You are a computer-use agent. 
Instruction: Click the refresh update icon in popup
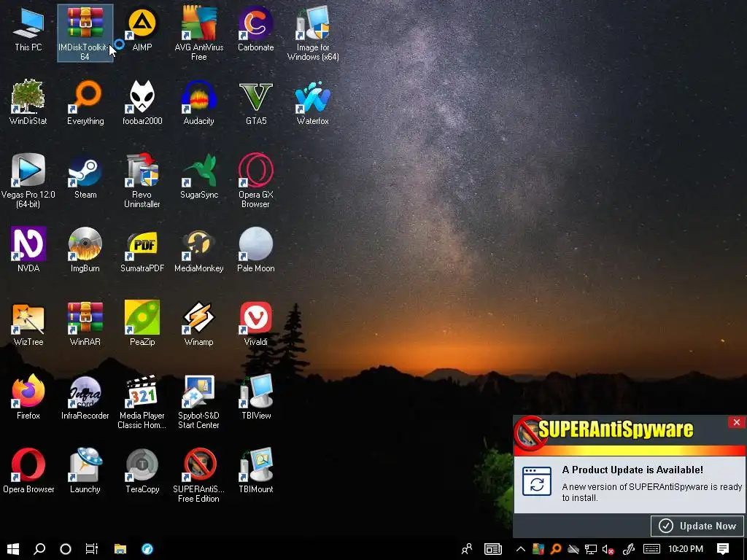point(537,481)
